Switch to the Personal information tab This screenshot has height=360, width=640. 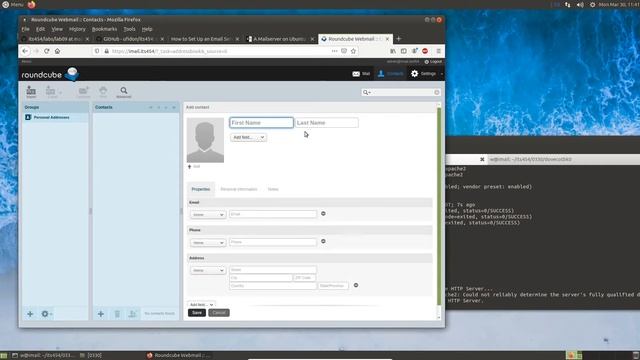(239, 189)
